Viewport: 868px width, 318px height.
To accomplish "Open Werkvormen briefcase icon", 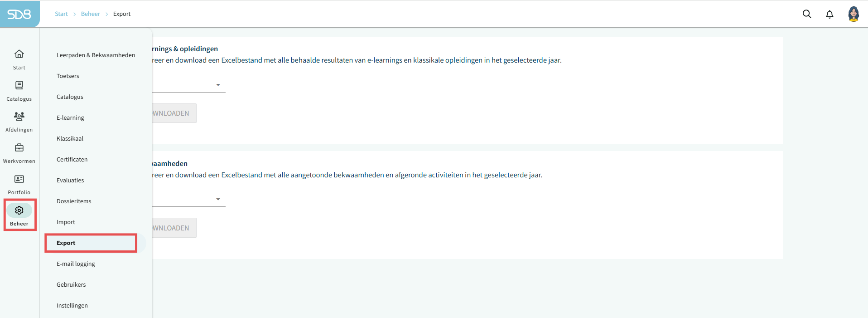I will click(19, 148).
